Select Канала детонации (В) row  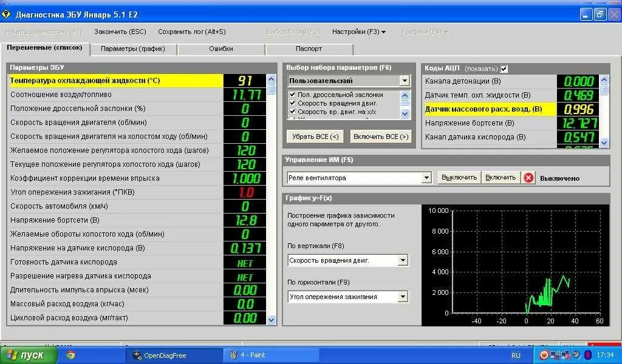510,81
